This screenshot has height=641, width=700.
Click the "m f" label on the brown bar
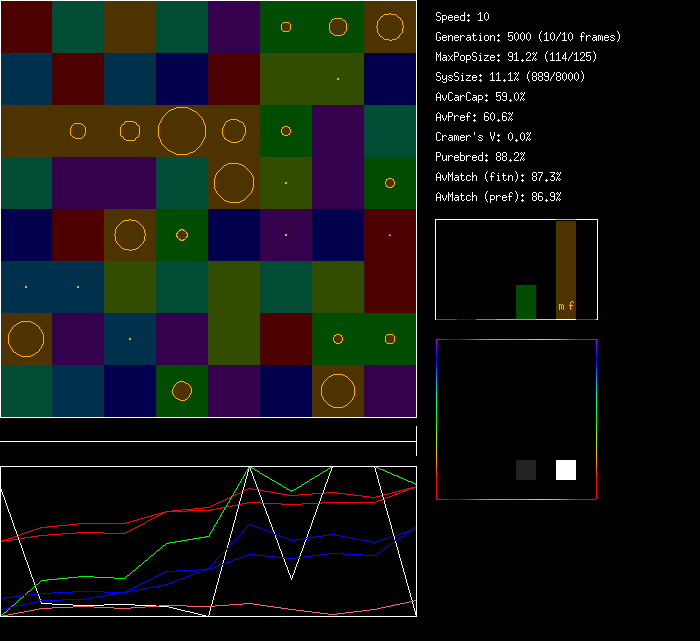[x=566, y=306]
